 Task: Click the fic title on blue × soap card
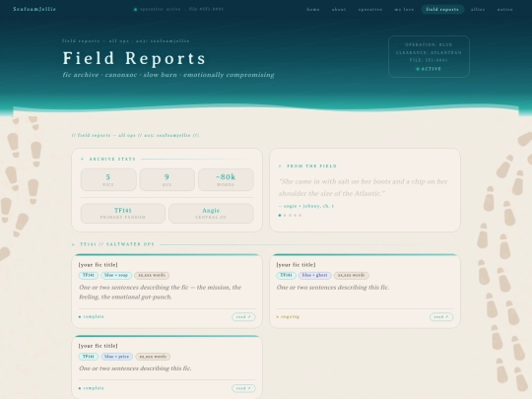click(99, 265)
